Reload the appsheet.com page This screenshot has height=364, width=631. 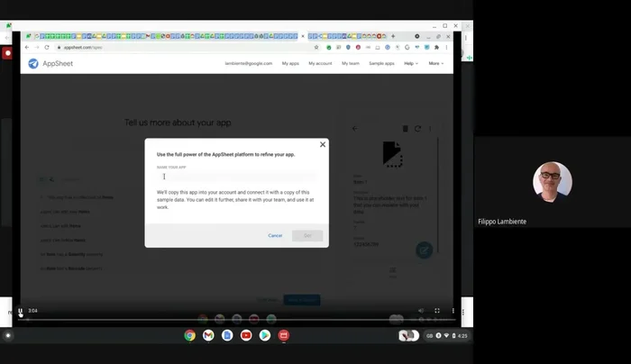coord(47,48)
